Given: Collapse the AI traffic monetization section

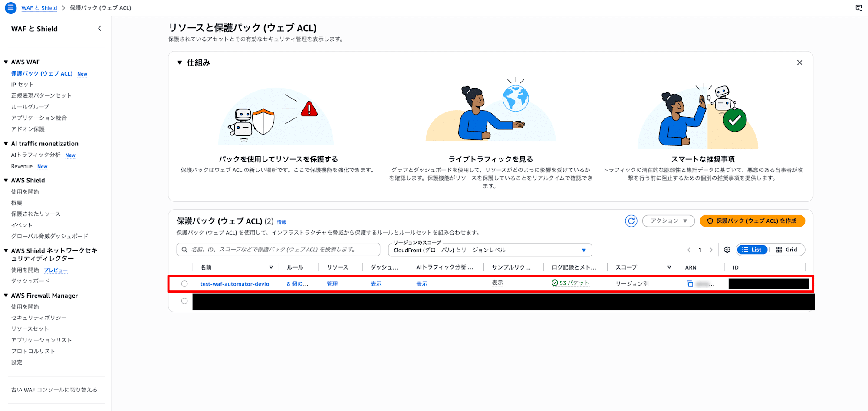Looking at the screenshot, I should click(6, 144).
